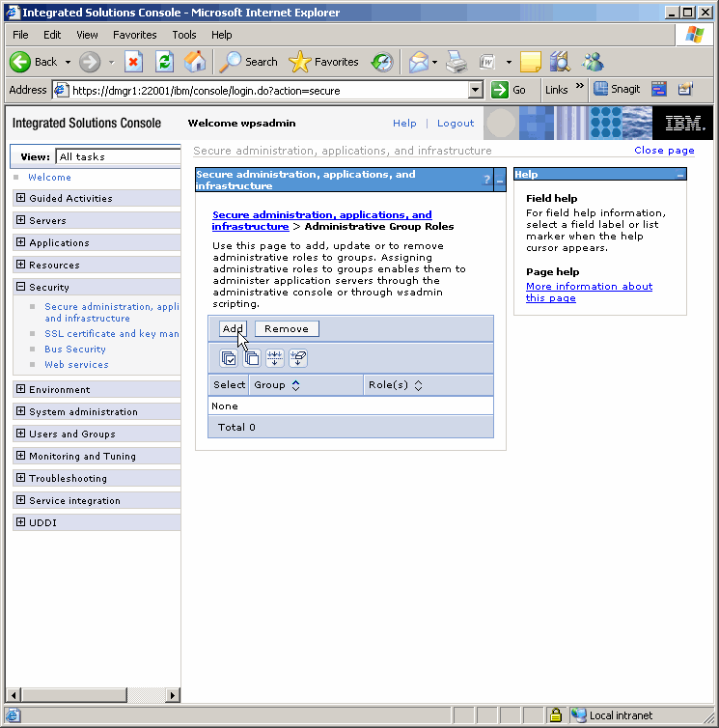Image resolution: width=719 pixels, height=728 pixels.
Task: Open the Logout link
Action: (456, 124)
